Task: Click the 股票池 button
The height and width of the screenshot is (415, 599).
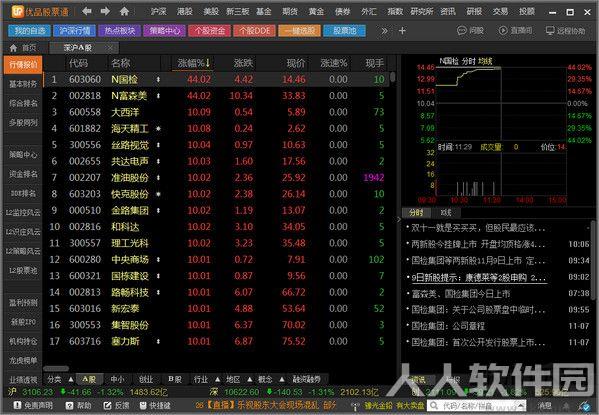Action: click(x=345, y=31)
